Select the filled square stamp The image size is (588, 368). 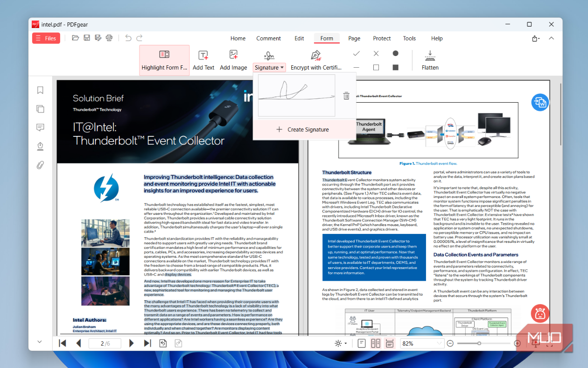(x=396, y=68)
